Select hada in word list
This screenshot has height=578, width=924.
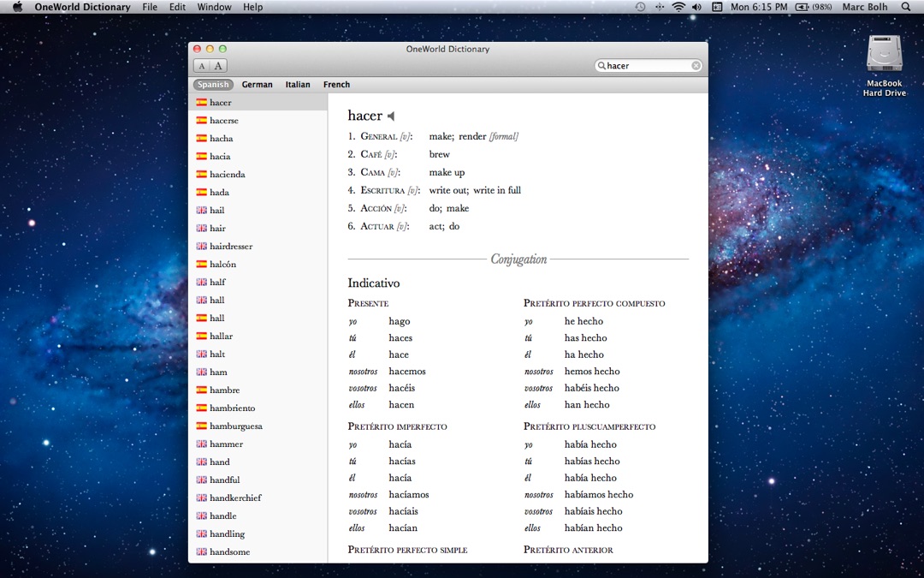coord(258,193)
